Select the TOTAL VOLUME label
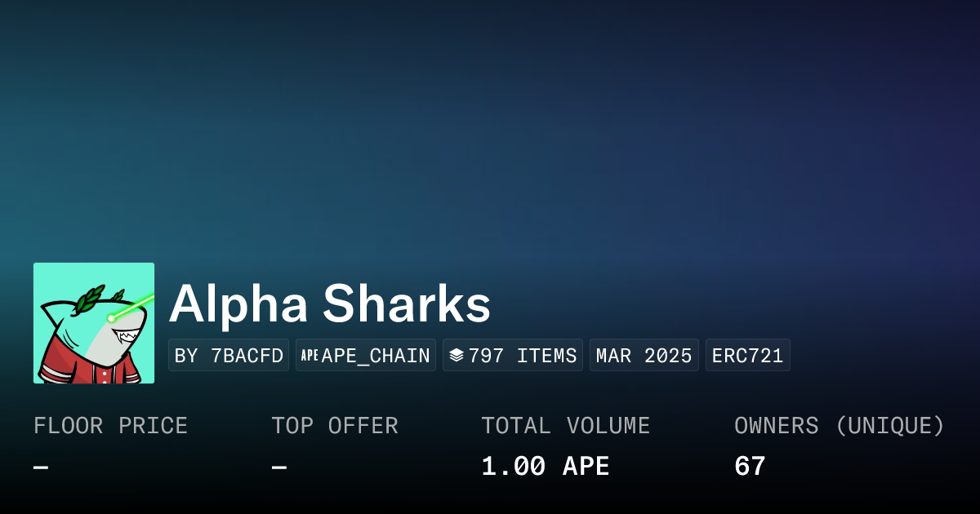This screenshot has height=514, width=980. pyautogui.click(x=565, y=426)
